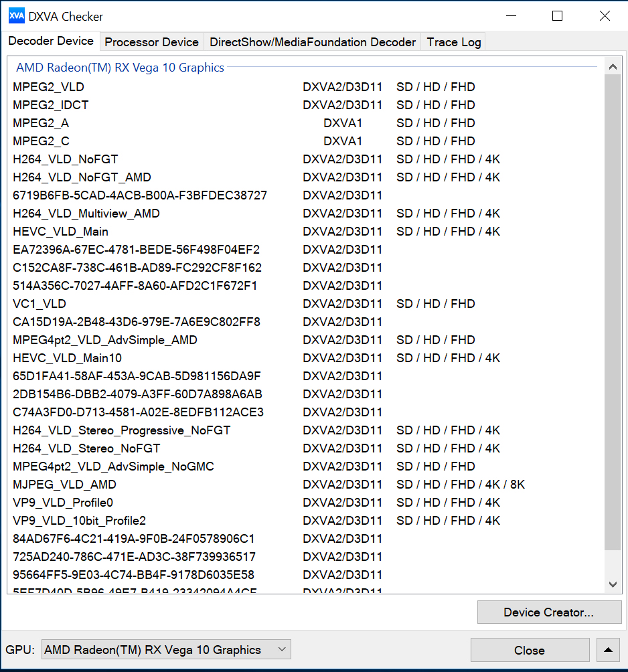The width and height of the screenshot is (628, 672).
Task: Select the VP9_VLD_10bit_Profile2 row
Action: (305, 521)
